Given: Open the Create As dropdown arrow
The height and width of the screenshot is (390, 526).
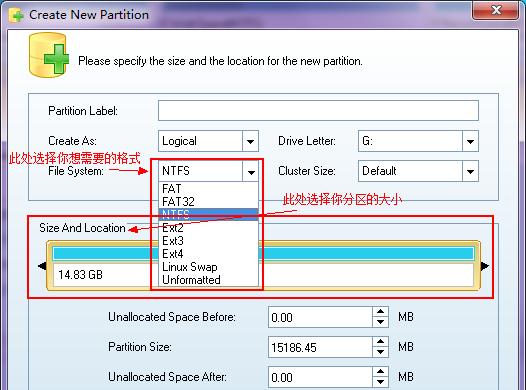Looking at the screenshot, I should pos(250,141).
